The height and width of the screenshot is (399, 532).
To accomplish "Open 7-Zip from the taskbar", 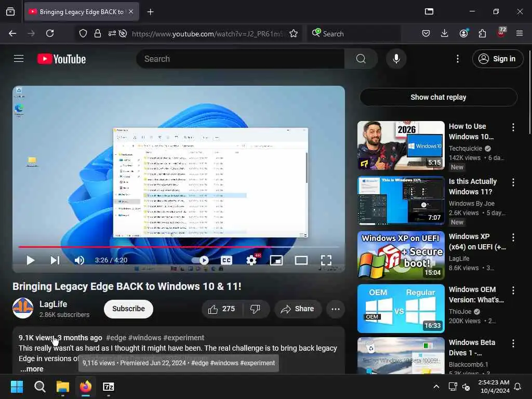I will pyautogui.click(x=109, y=387).
